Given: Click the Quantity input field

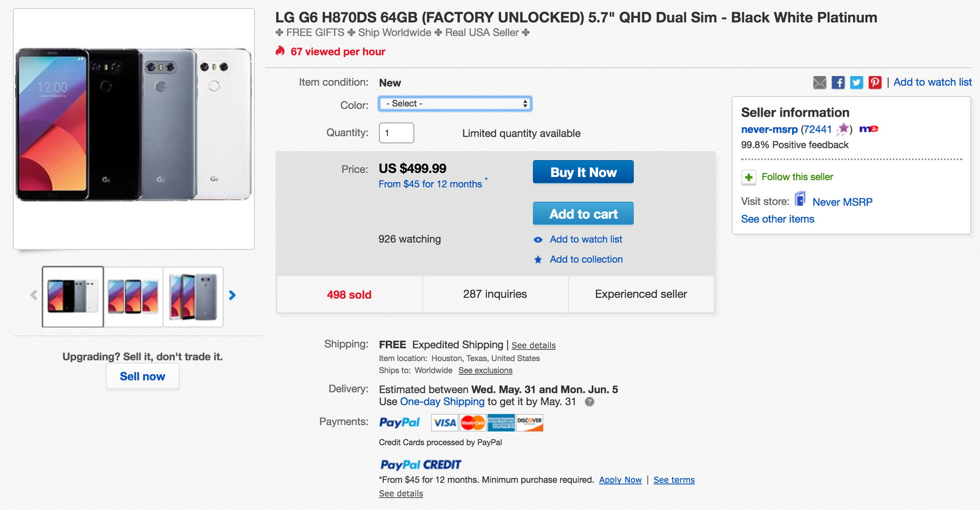Looking at the screenshot, I should [x=396, y=133].
